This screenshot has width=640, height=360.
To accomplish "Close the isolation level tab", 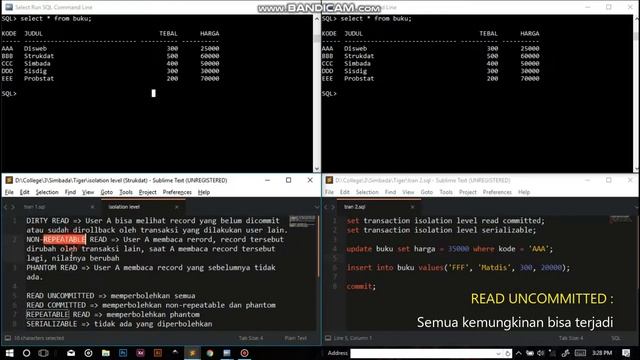I will click(x=176, y=207).
